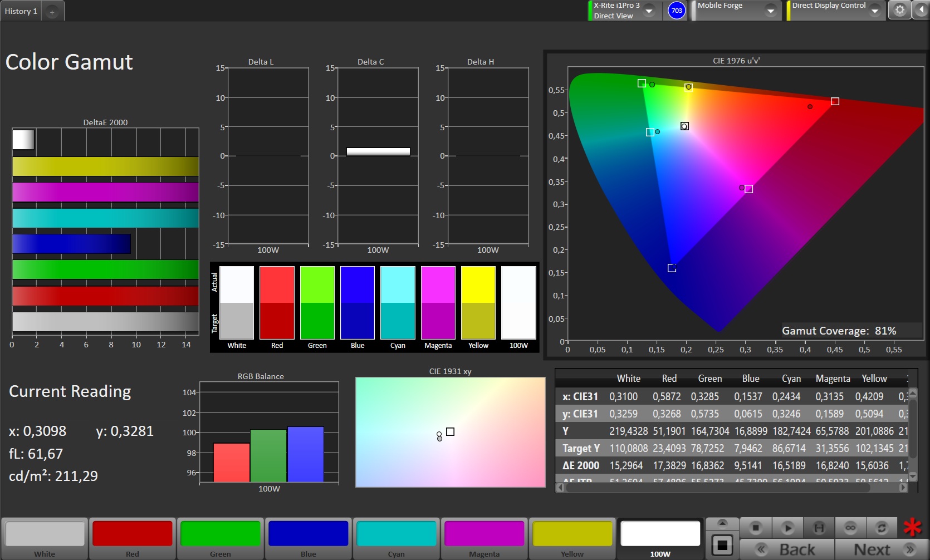Toggle the infinity loop reading icon
The height and width of the screenshot is (560, 930).
tap(850, 527)
